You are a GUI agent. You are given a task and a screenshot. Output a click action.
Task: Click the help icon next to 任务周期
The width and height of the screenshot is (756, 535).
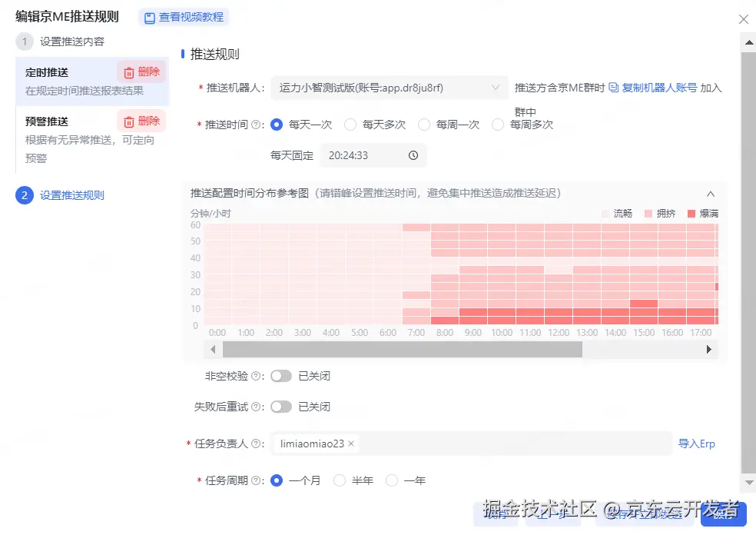[257, 480]
